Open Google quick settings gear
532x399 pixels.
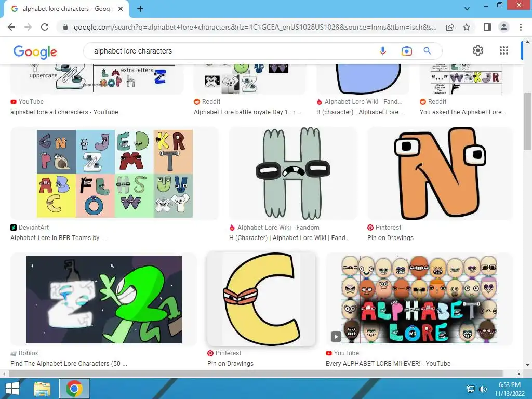pos(478,50)
